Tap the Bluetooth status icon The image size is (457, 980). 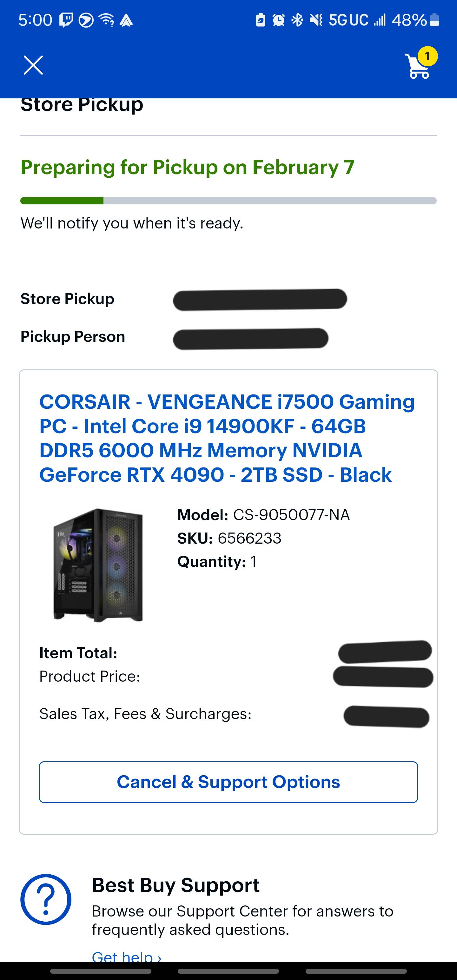click(x=297, y=20)
